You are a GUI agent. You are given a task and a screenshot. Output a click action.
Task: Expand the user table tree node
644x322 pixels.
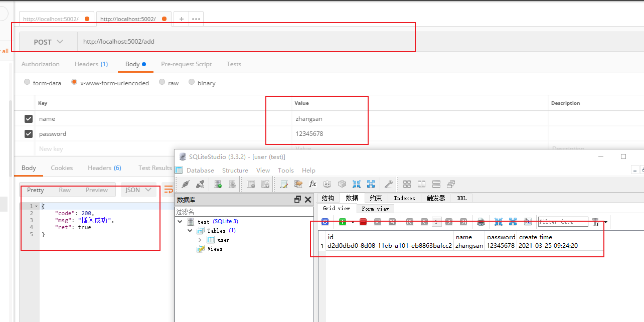point(200,240)
